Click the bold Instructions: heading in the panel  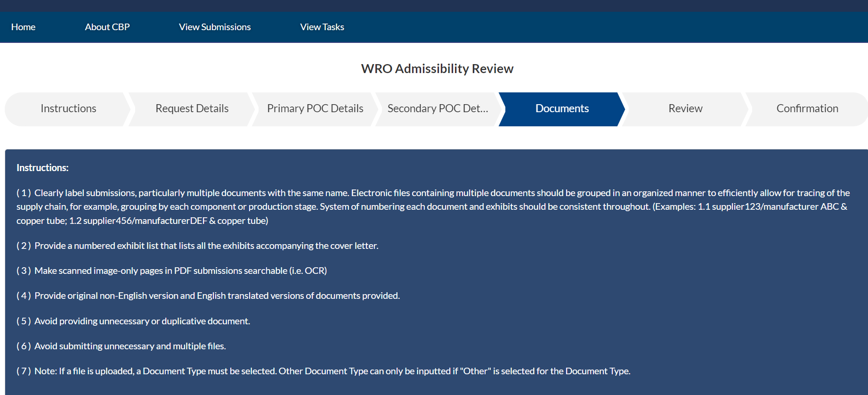click(x=42, y=168)
